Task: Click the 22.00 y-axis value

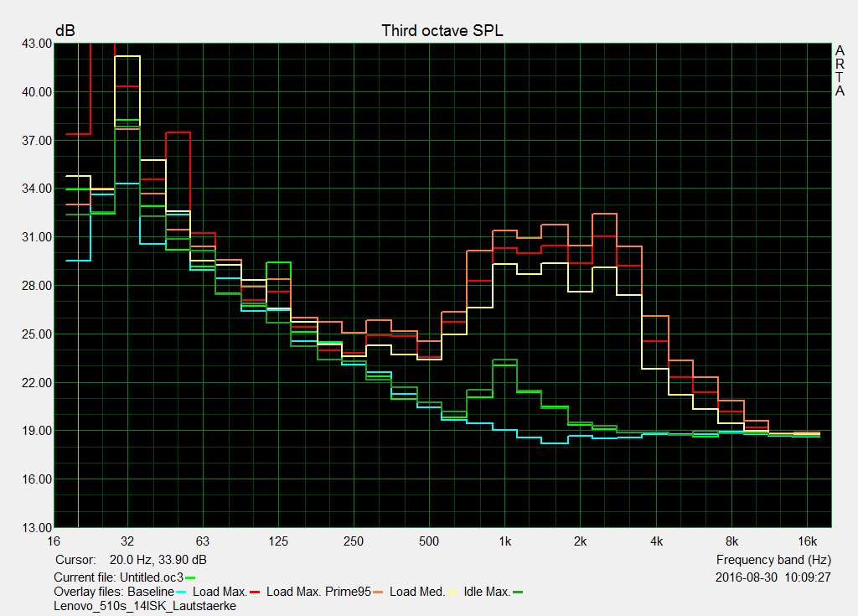Action: click(37, 383)
